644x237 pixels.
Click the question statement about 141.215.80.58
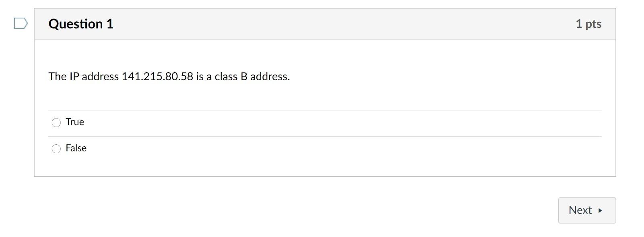169,76
